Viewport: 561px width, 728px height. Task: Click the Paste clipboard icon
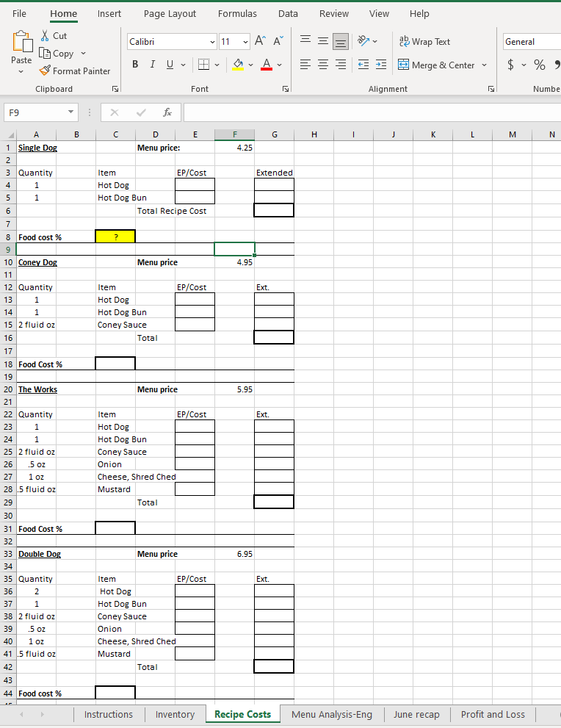[x=22, y=42]
